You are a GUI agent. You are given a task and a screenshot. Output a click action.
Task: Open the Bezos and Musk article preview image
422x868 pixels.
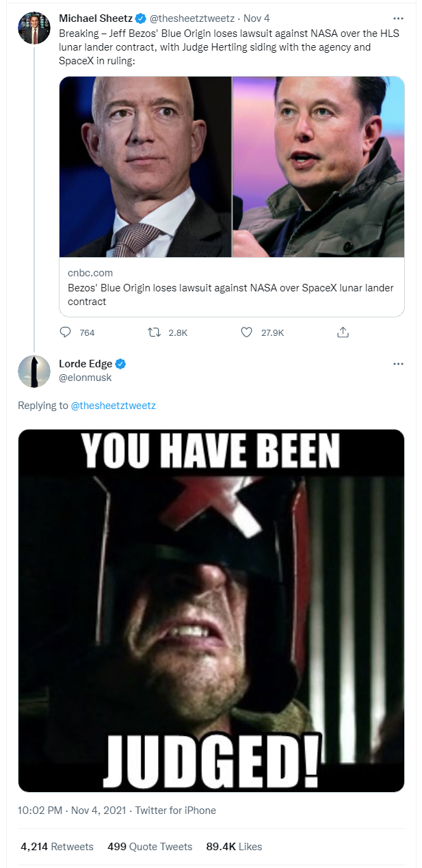coord(231,166)
